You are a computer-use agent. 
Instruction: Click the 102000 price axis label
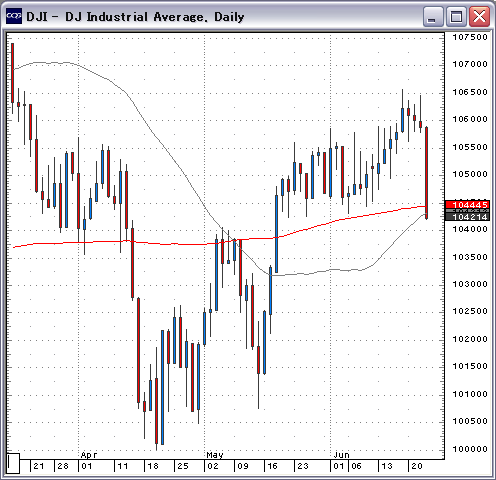(470, 339)
